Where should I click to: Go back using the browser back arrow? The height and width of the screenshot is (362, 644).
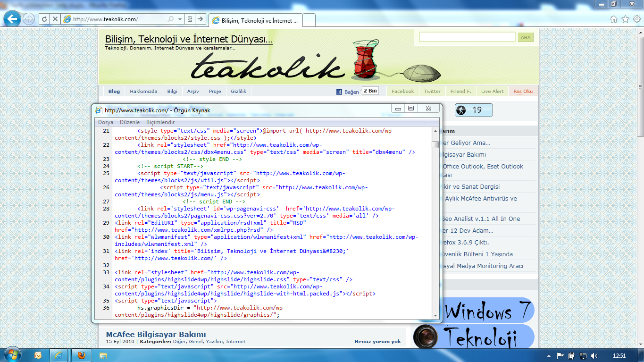pos(12,19)
